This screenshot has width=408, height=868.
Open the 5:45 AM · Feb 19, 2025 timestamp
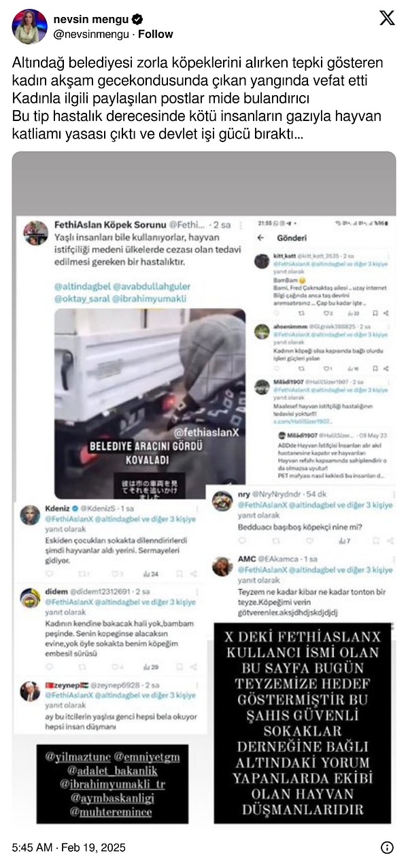[69, 847]
